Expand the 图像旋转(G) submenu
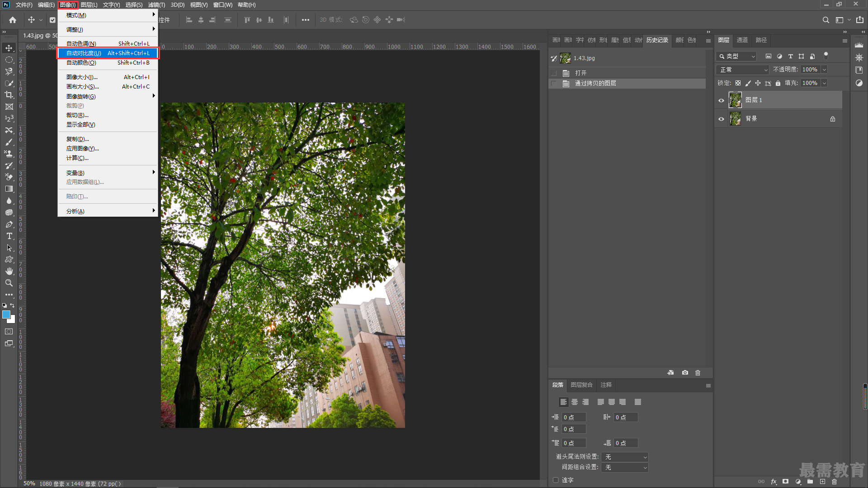 coord(108,97)
